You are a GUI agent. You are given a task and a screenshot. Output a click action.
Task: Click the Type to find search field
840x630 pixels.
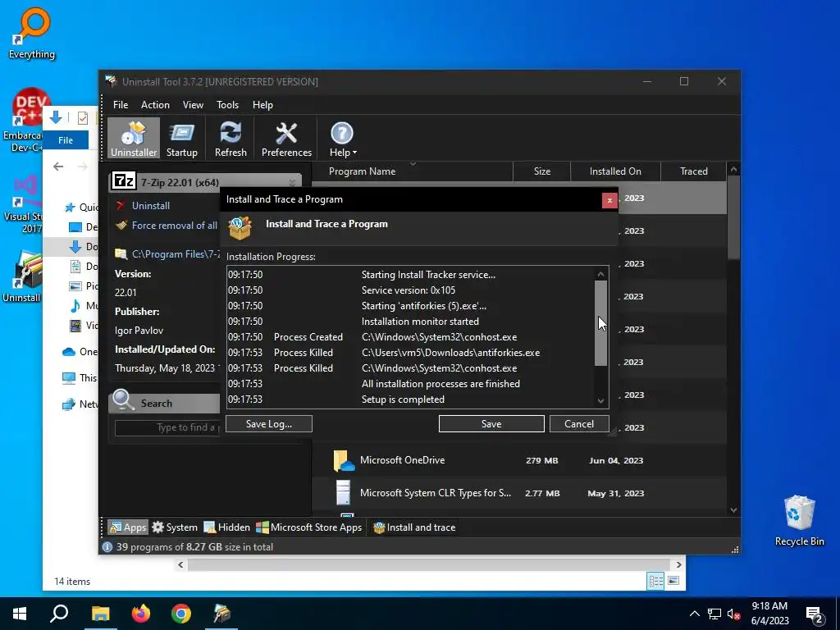point(167,427)
